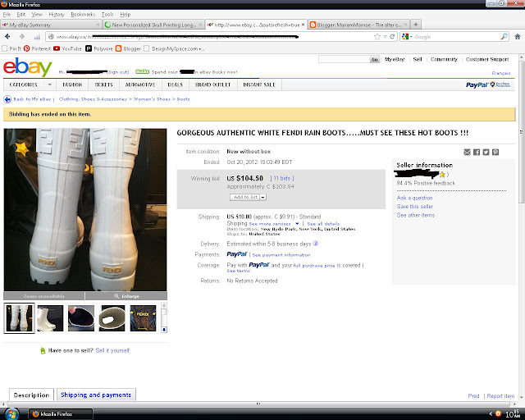Click the browser Back arrow button
The height and width of the screenshot is (420, 525).
click(7, 37)
